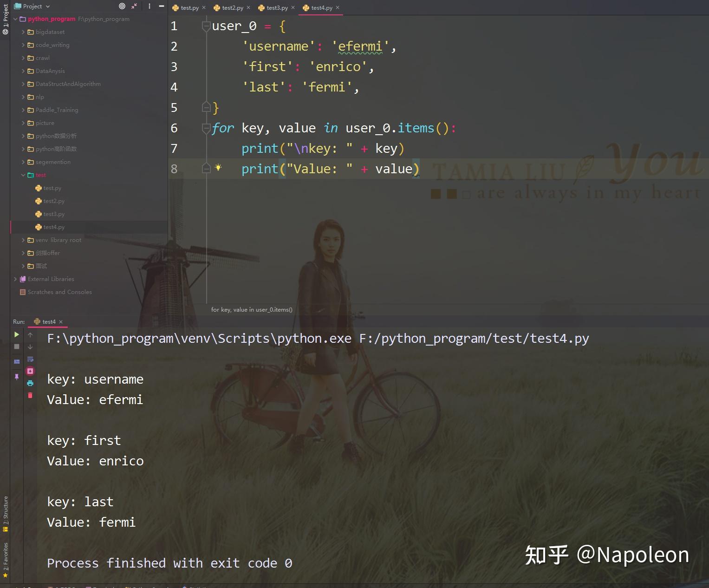Collapse the user_0 dictionary code block

pyautogui.click(x=206, y=26)
